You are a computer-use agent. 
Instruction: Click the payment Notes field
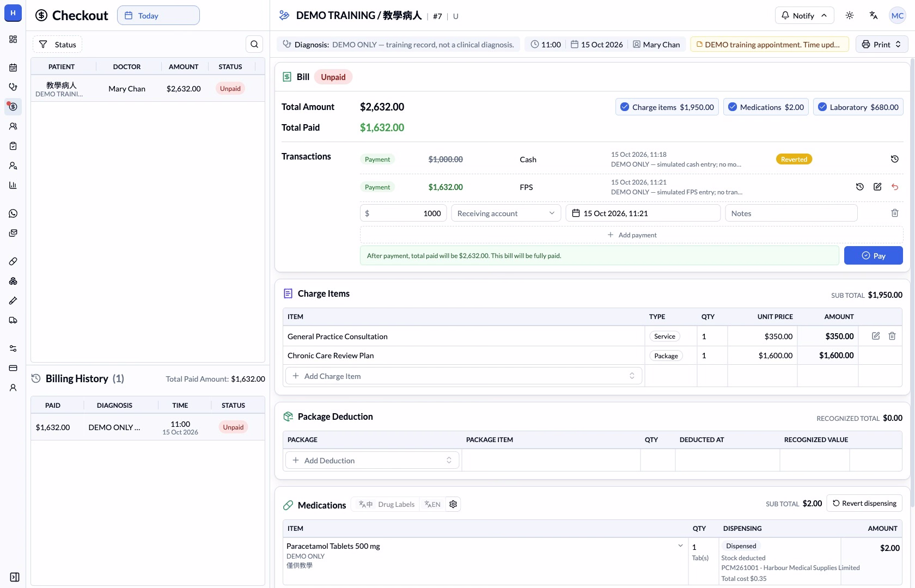[x=791, y=213]
